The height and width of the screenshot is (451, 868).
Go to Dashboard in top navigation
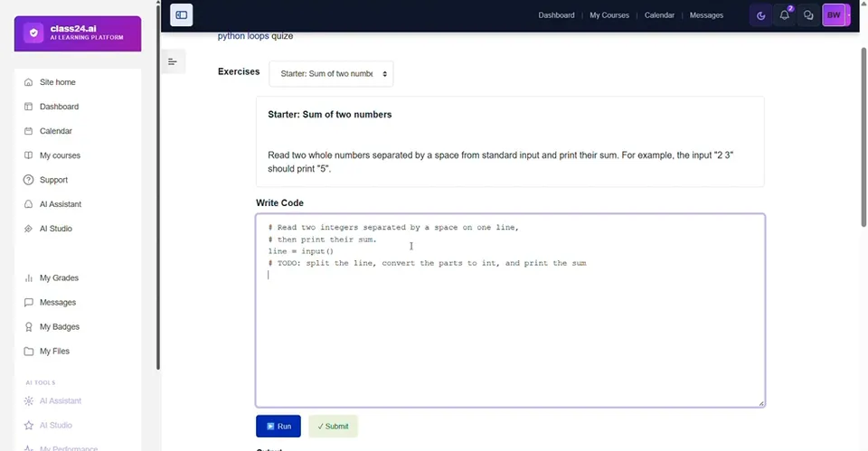[556, 15]
